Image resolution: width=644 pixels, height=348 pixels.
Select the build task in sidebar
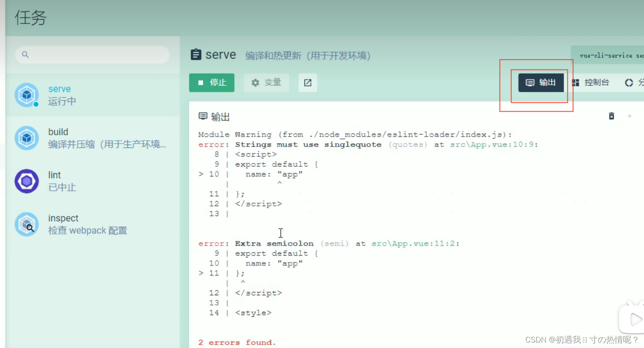(92, 138)
